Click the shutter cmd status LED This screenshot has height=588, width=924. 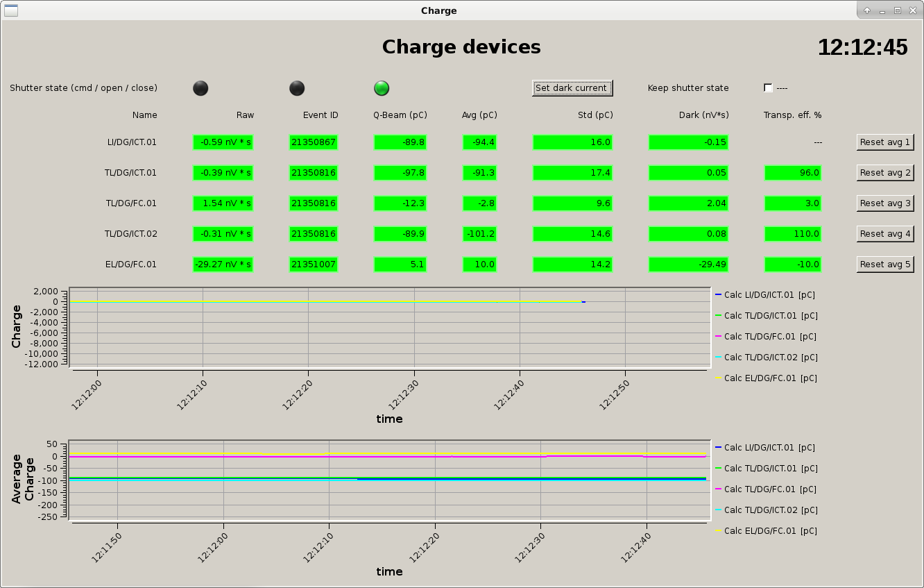coord(200,88)
